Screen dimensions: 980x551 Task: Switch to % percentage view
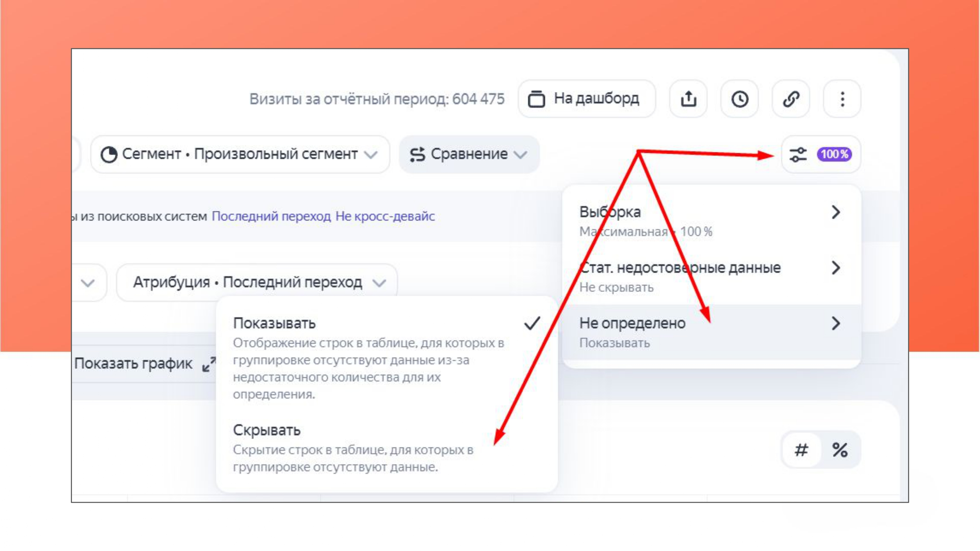click(840, 450)
